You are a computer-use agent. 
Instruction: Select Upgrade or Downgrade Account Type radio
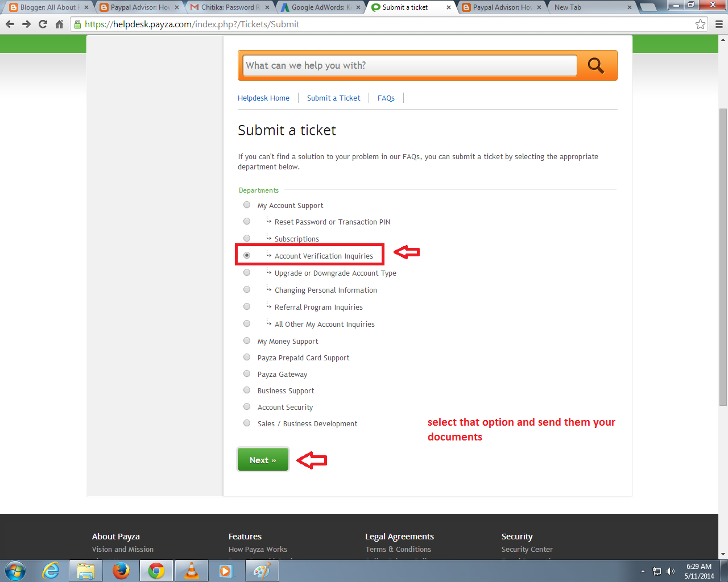coord(247,272)
